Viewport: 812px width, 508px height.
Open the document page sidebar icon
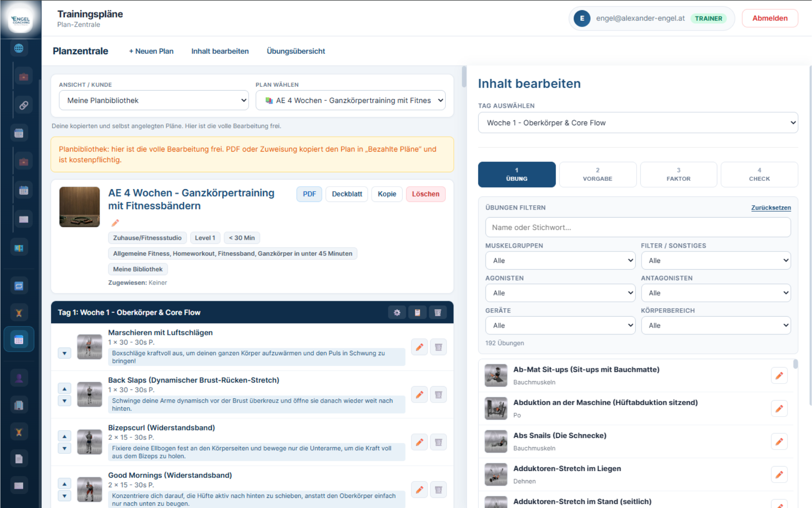click(19, 459)
